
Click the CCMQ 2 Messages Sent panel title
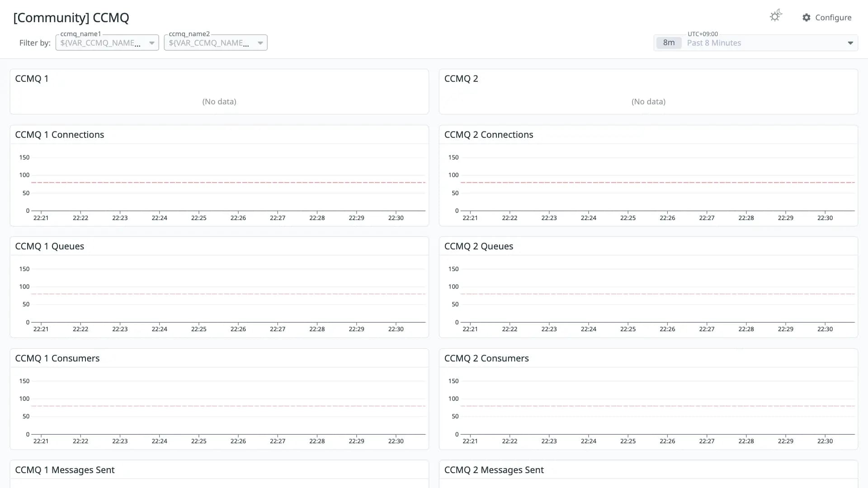coord(494,470)
